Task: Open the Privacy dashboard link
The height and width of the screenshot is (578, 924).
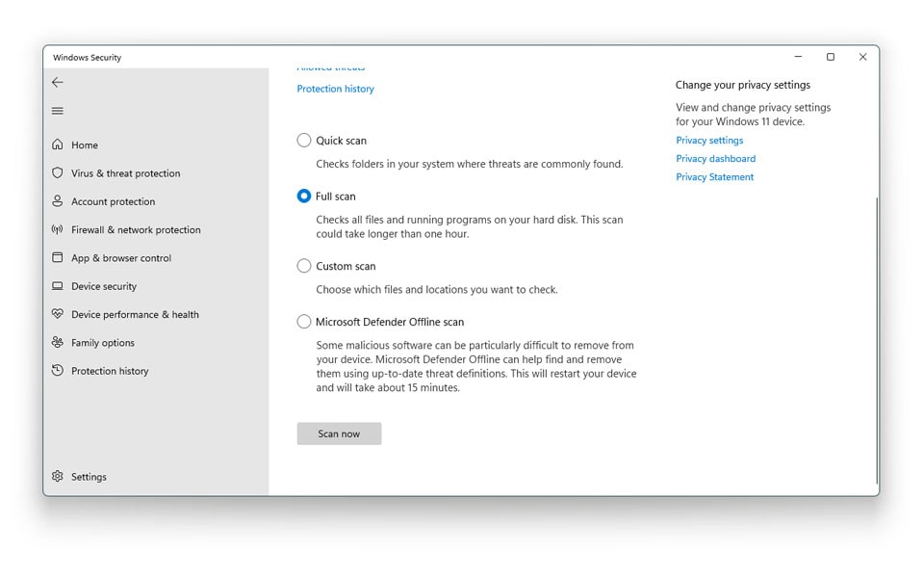Action: coord(715,159)
